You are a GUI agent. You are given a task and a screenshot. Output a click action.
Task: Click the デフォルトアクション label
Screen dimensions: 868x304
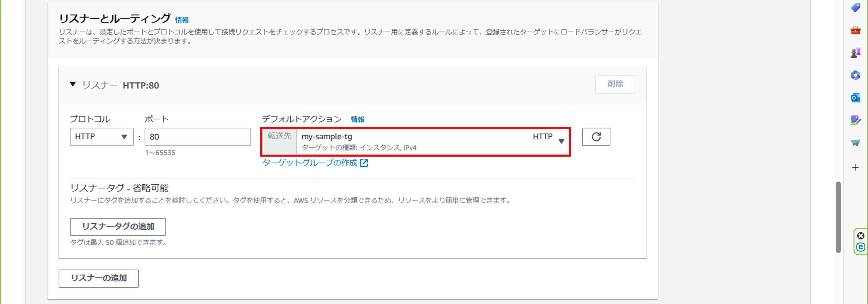(302, 119)
